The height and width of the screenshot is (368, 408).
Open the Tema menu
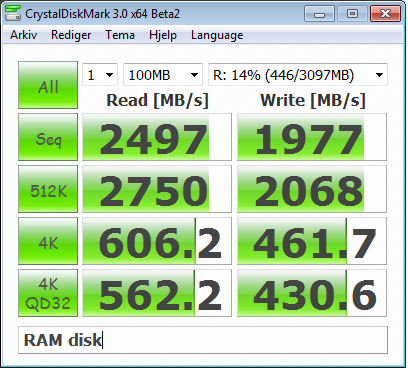click(x=120, y=35)
